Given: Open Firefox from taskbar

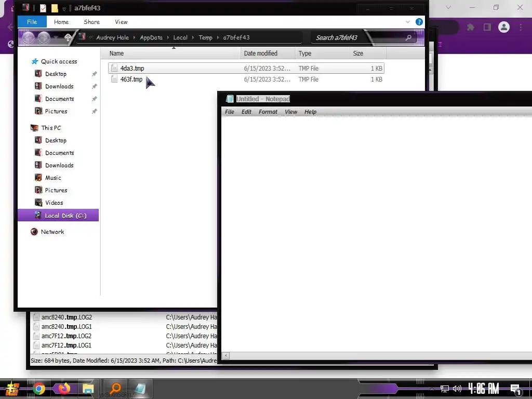Looking at the screenshot, I should (64, 389).
